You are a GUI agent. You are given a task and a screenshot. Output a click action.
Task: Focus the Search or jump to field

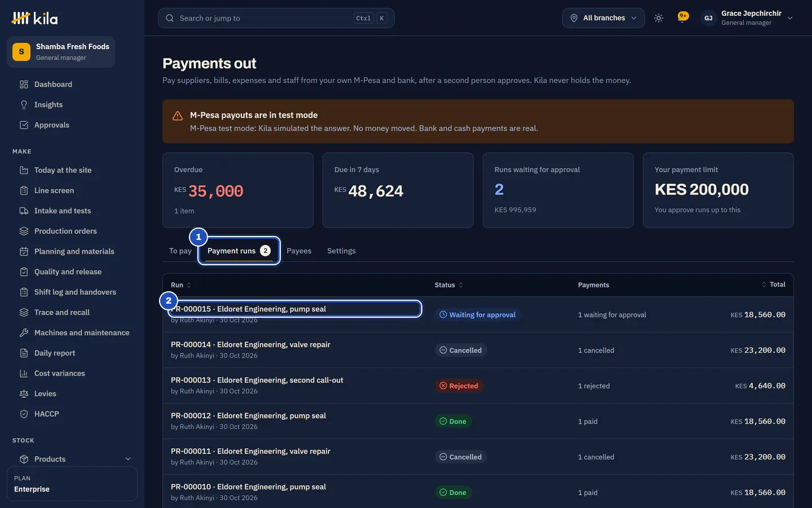pyautogui.click(x=276, y=18)
